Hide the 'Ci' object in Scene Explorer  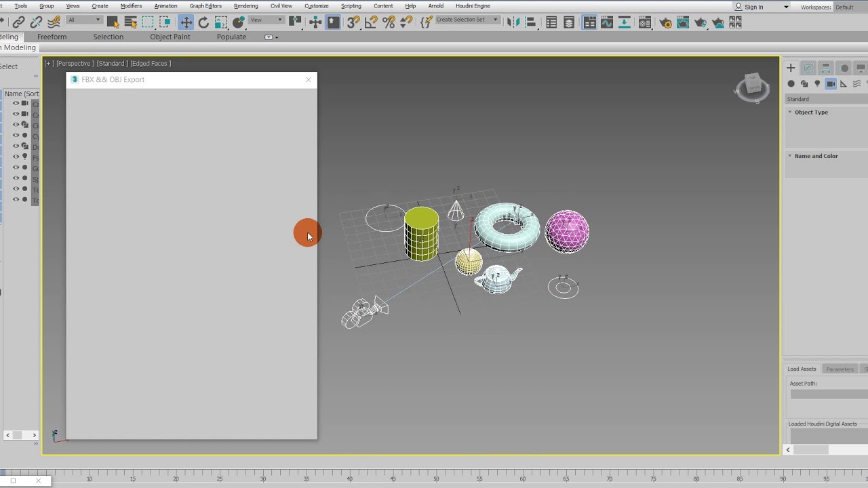click(x=16, y=125)
